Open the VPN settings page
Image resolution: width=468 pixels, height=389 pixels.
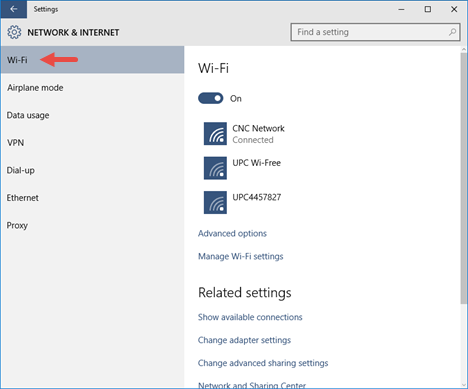92,143
